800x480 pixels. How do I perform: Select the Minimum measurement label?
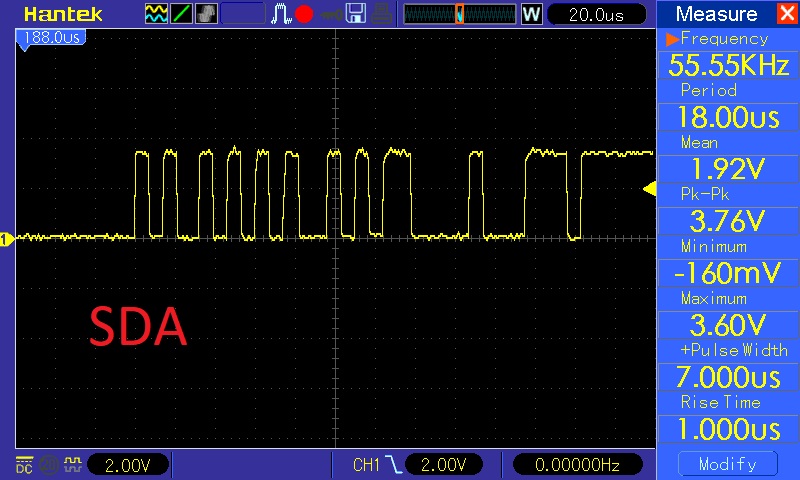click(x=714, y=246)
